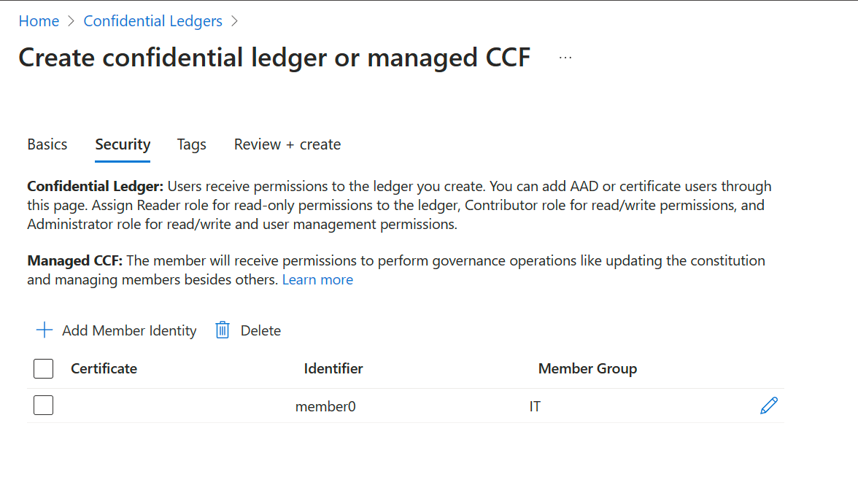Click the chevron after Home breadcrumb
Viewport: 858px width, 504px height.
click(70, 21)
